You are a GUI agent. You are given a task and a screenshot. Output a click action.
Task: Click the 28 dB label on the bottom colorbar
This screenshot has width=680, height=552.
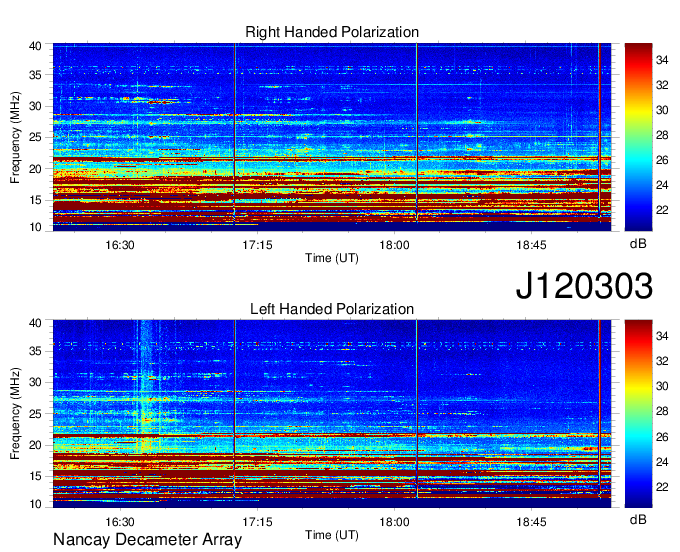tap(662, 412)
